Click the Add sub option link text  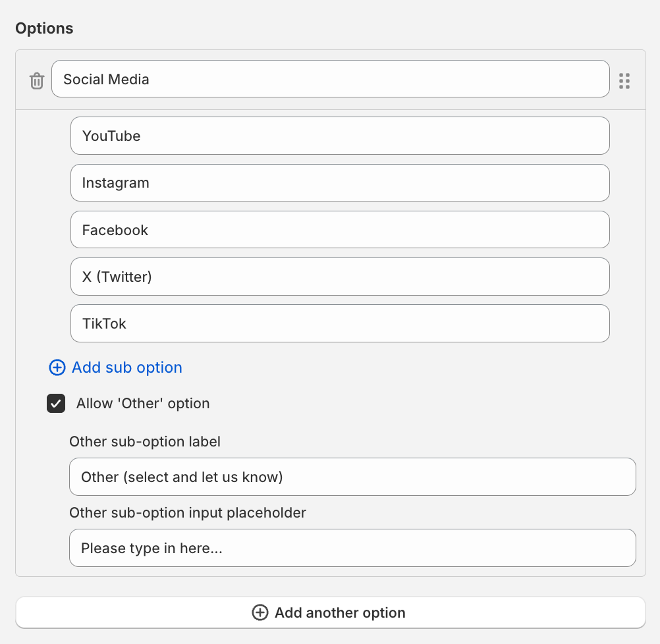pyautogui.click(x=126, y=367)
